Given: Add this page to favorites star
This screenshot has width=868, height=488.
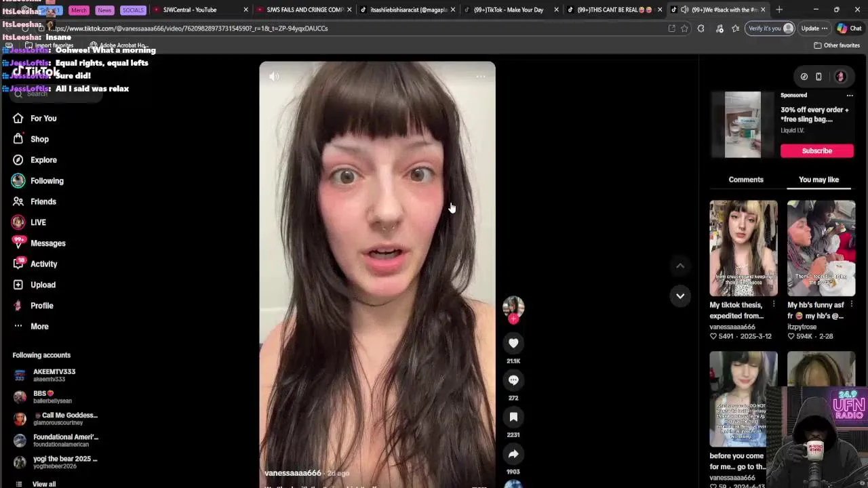Looking at the screenshot, I should 684,28.
